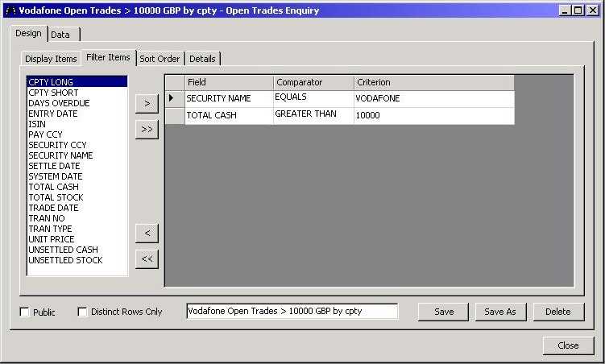Screen dimensions: 605x364
Task: Click the application icon in title bar
Action: pos(10,10)
